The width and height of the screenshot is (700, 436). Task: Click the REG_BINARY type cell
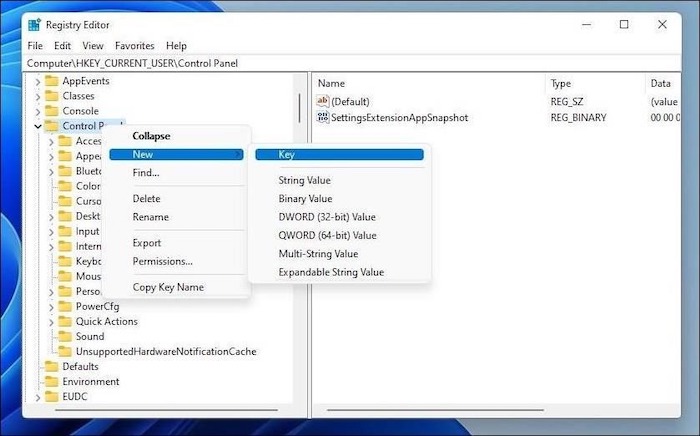point(578,117)
